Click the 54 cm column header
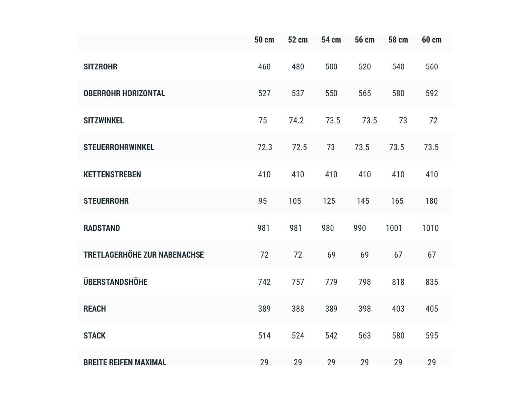Screen dimensions: 532x399 point(331,40)
